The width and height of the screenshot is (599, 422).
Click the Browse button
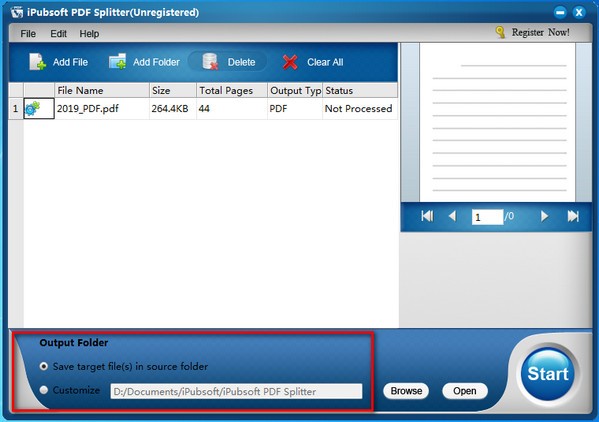[406, 391]
